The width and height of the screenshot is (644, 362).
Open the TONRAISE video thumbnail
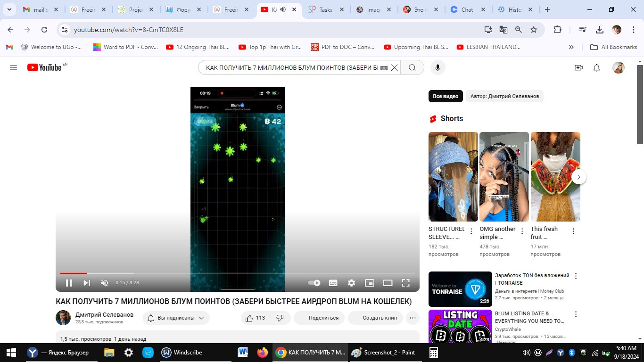460,289
